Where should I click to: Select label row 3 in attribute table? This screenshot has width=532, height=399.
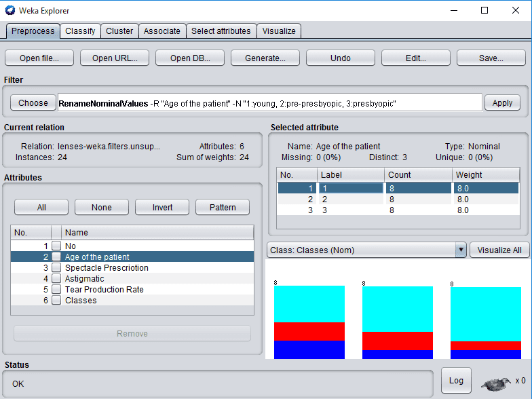click(398, 210)
